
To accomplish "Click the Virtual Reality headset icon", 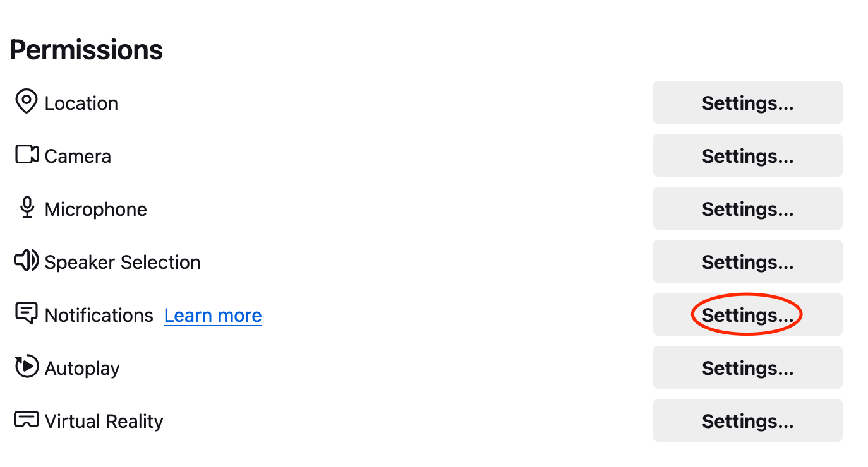I will click(27, 420).
